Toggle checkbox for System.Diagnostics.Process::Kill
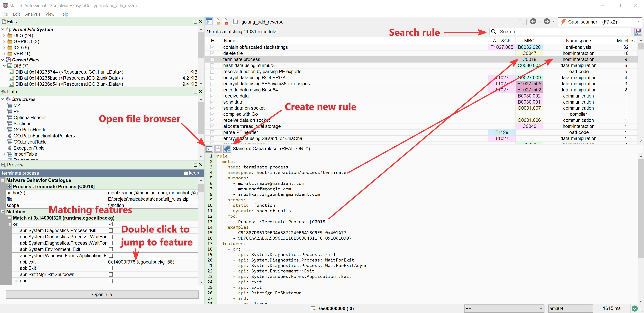Viewport: 644px width, 313px height. (x=111, y=230)
